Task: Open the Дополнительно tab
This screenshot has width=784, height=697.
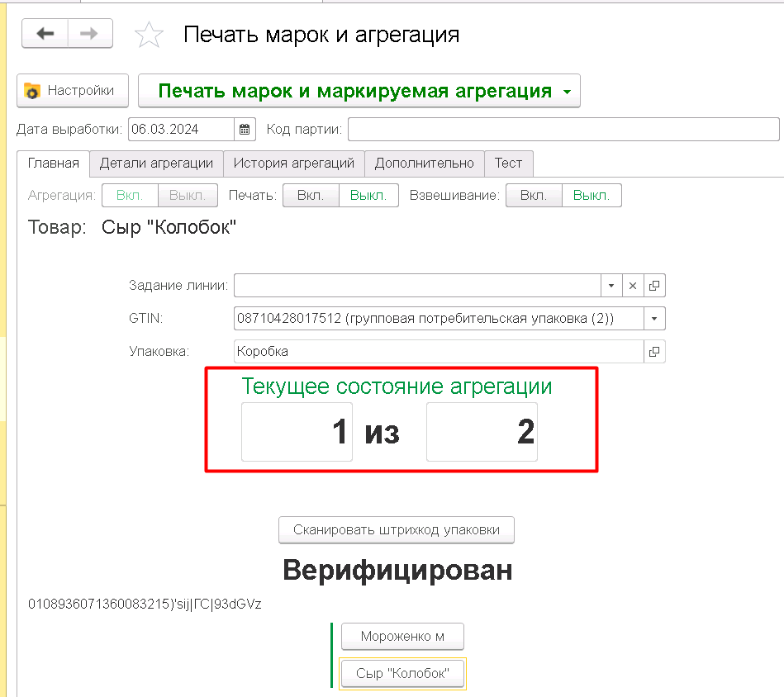Action: (425, 164)
